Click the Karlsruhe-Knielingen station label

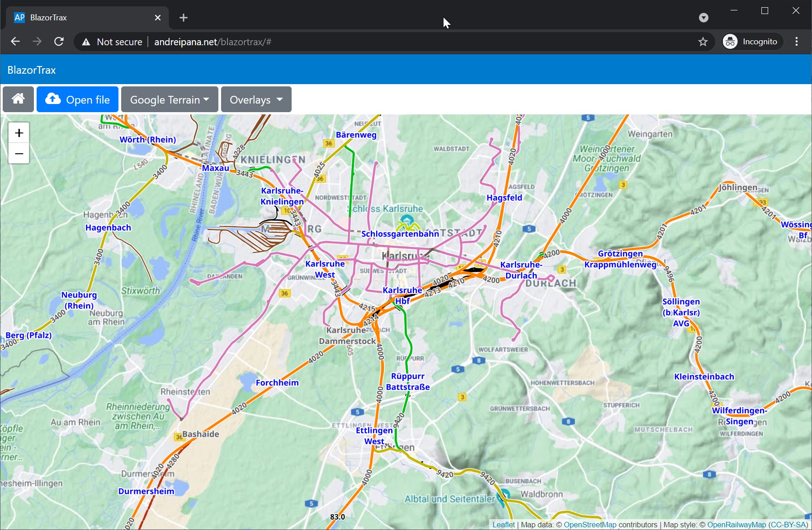282,196
